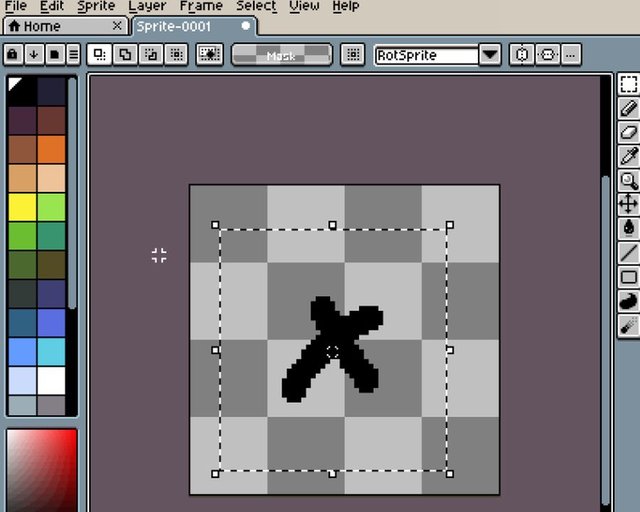This screenshot has width=640, height=512.
Task: Select the Rectangular Marquee tool
Action: click(629, 84)
